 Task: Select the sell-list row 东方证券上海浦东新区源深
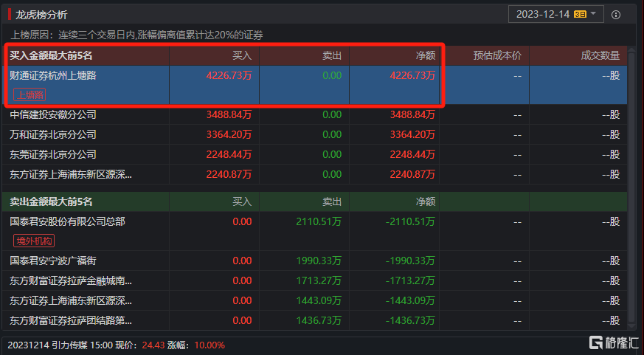coord(314,301)
